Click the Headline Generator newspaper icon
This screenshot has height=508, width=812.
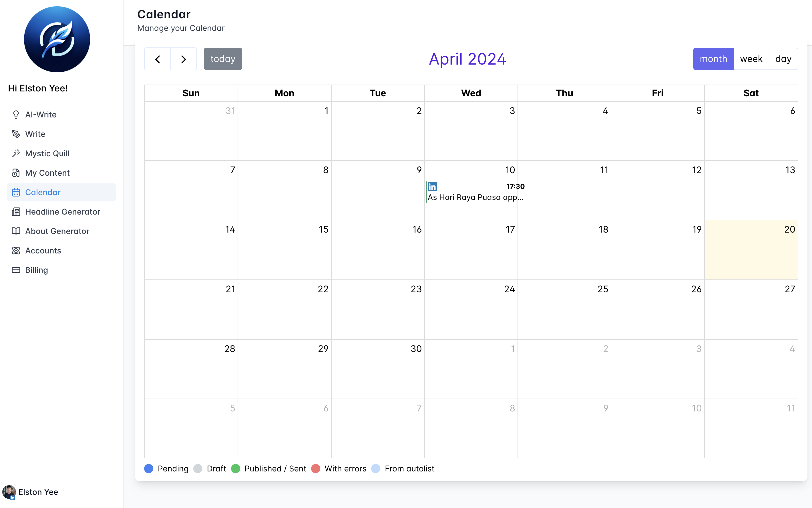[x=16, y=212]
